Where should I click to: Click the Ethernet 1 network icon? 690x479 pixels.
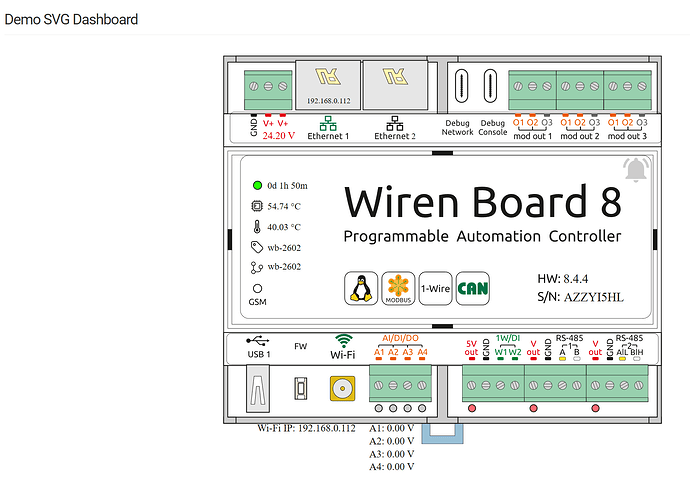click(x=328, y=124)
